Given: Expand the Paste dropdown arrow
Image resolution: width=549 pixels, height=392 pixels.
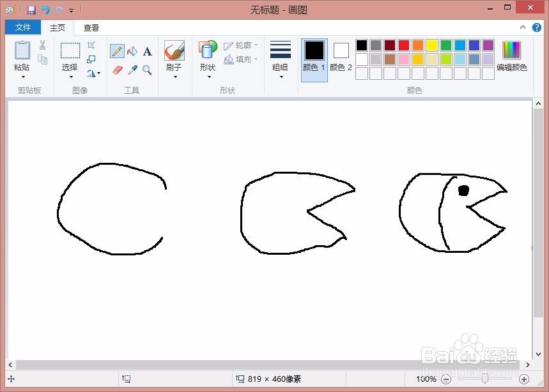Looking at the screenshot, I should [23, 77].
